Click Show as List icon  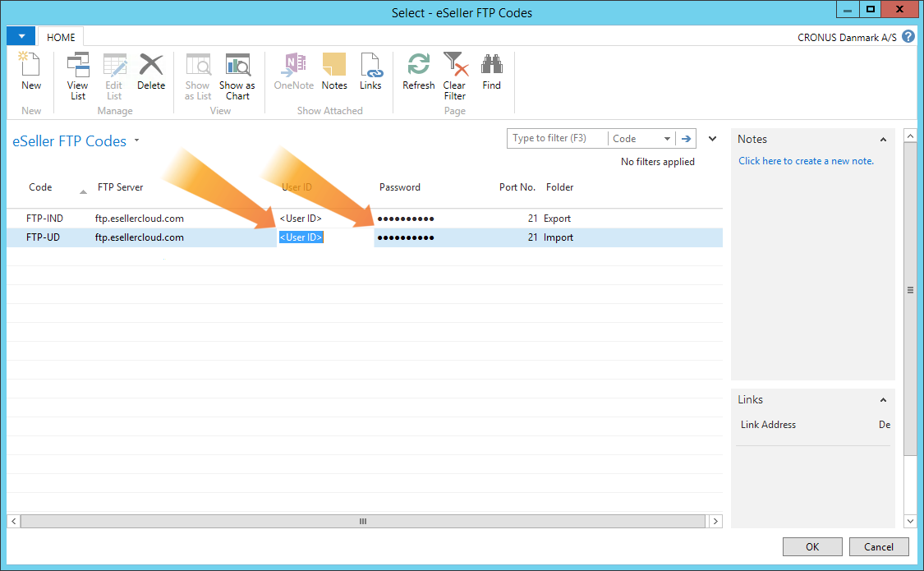[x=198, y=76]
